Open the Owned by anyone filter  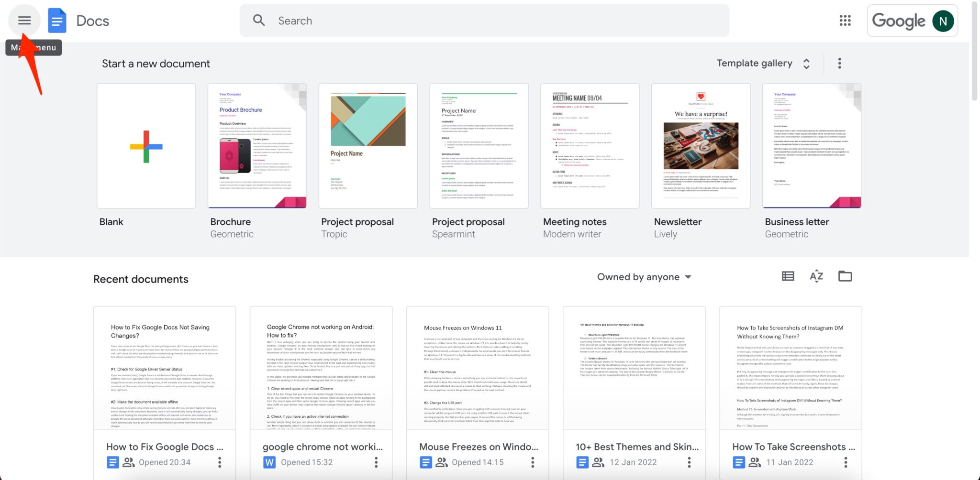[644, 277]
